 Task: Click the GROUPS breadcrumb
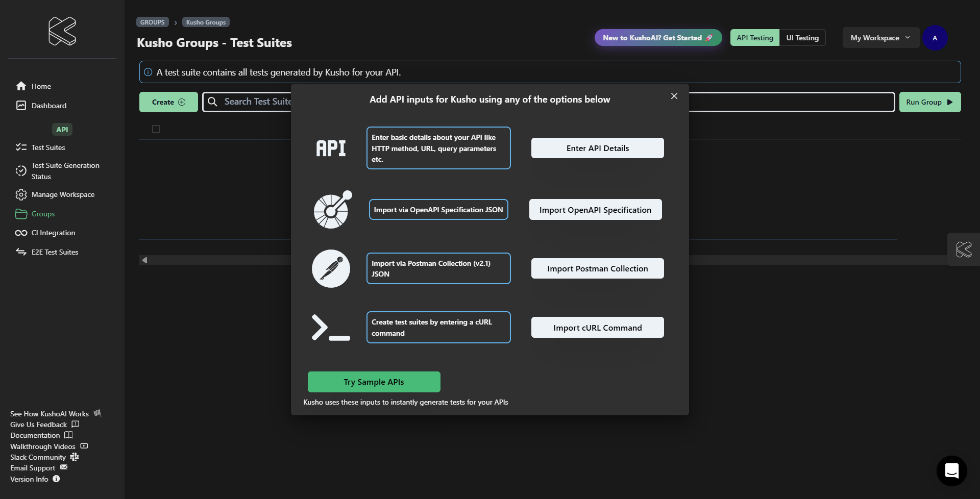152,22
